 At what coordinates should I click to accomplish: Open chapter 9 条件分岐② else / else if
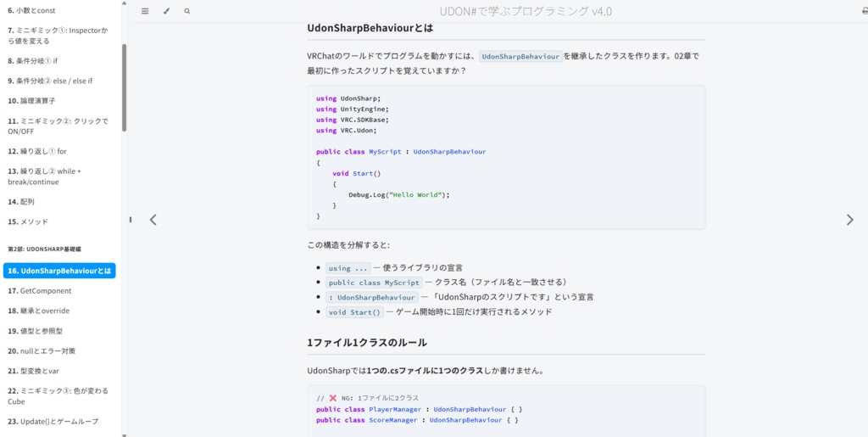[x=50, y=81]
